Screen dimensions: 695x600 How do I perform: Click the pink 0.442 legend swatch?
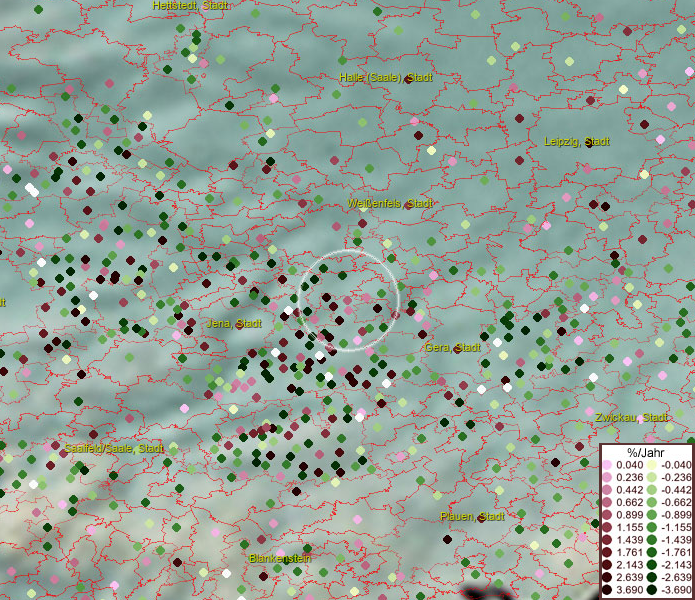point(607,490)
